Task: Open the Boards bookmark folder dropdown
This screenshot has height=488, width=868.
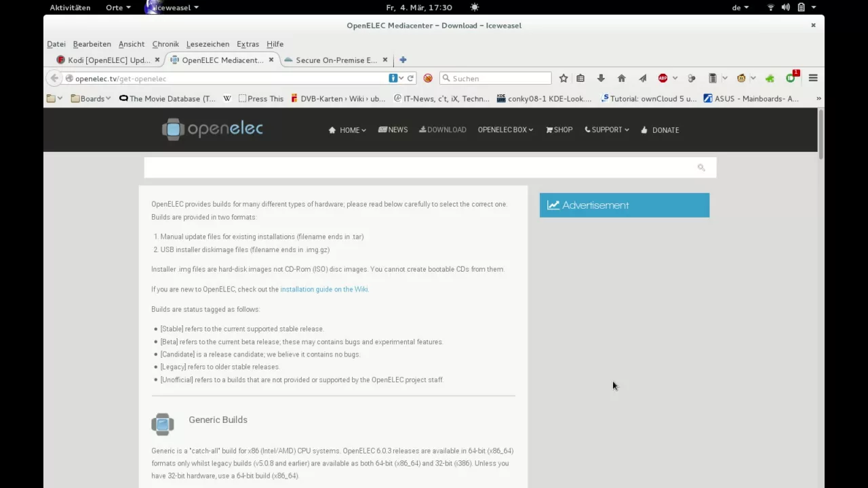Action: (91, 98)
